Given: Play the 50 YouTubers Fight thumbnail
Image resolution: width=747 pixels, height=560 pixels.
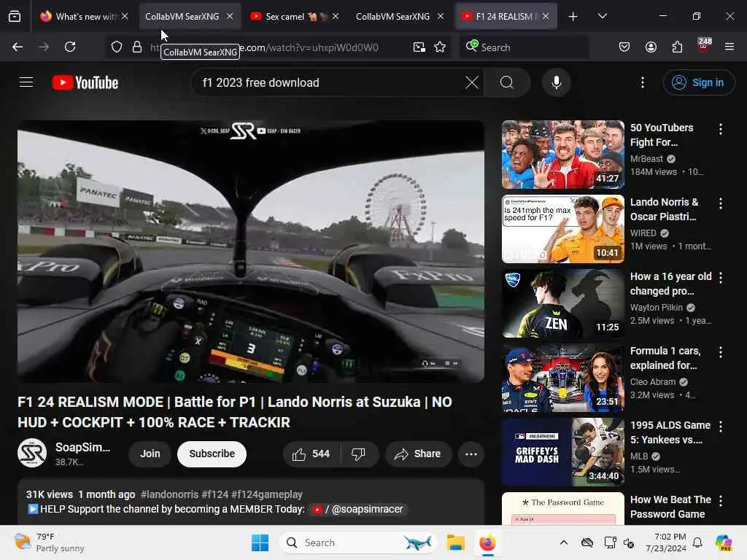Looking at the screenshot, I should coord(562,155).
